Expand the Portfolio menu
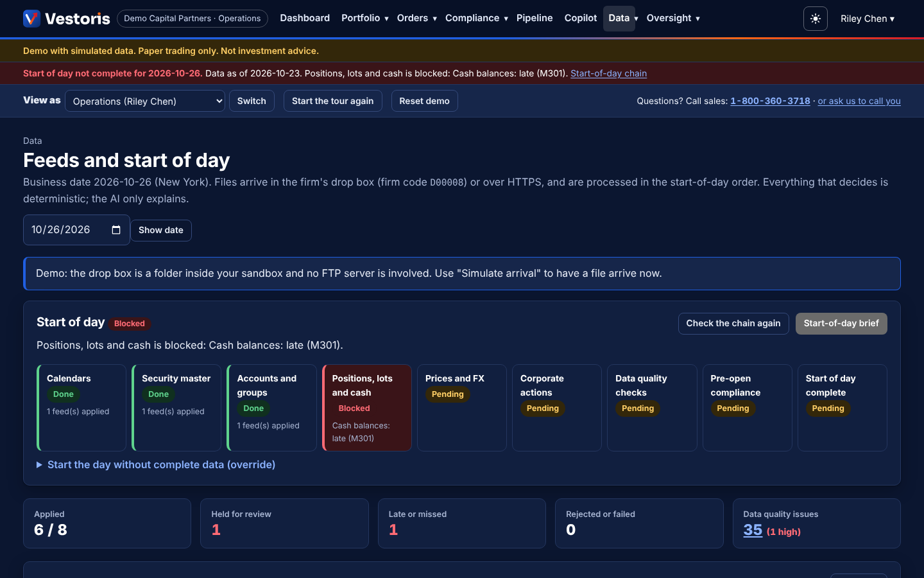Viewport: 924px width, 578px height. [x=364, y=18]
